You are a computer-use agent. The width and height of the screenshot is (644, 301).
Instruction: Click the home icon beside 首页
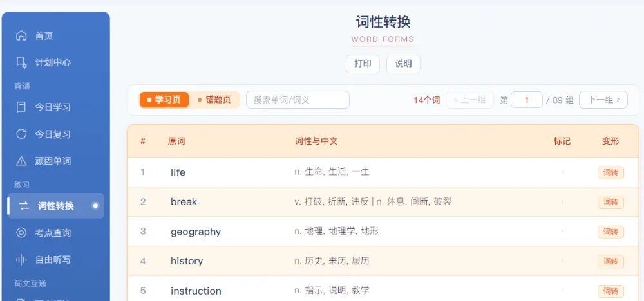[21, 35]
